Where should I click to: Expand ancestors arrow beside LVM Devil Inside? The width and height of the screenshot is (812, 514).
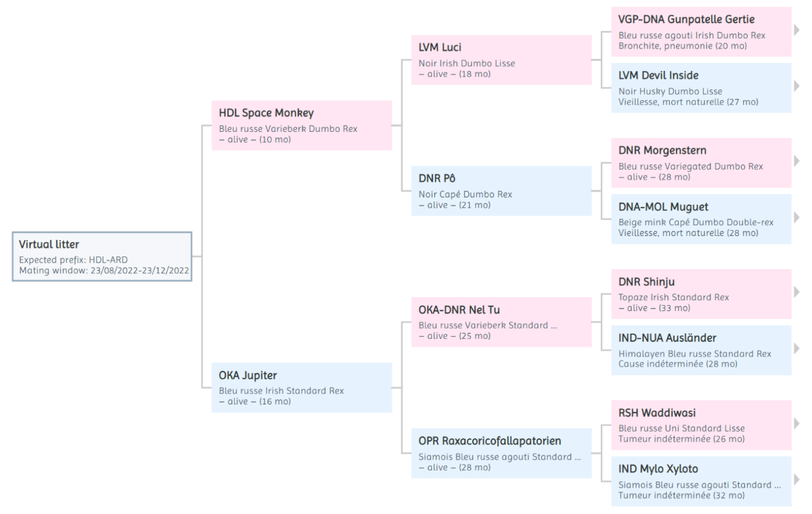(x=796, y=87)
